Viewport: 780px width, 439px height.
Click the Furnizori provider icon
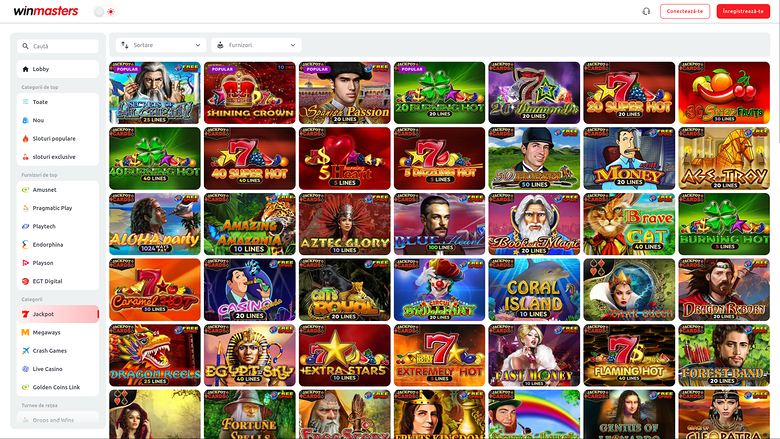220,45
